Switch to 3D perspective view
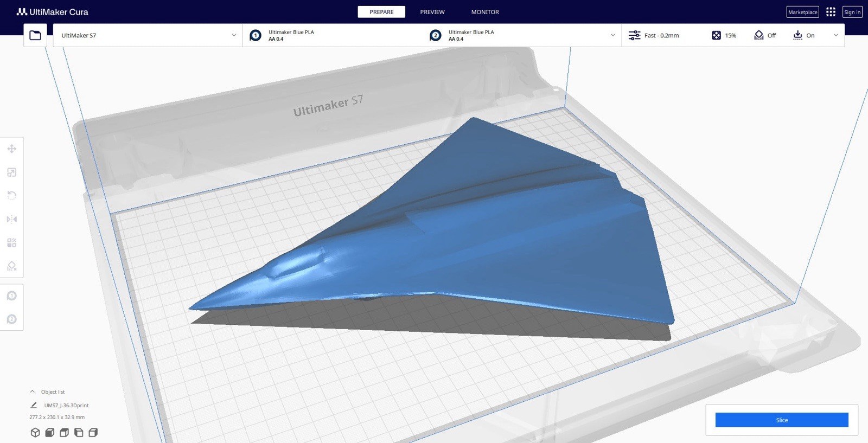 [35, 433]
